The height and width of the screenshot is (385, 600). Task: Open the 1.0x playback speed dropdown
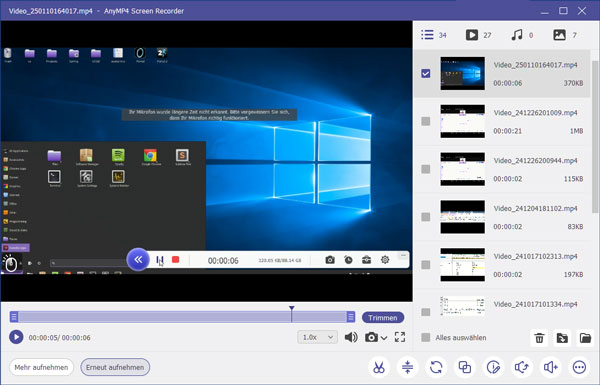pos(317,337)
